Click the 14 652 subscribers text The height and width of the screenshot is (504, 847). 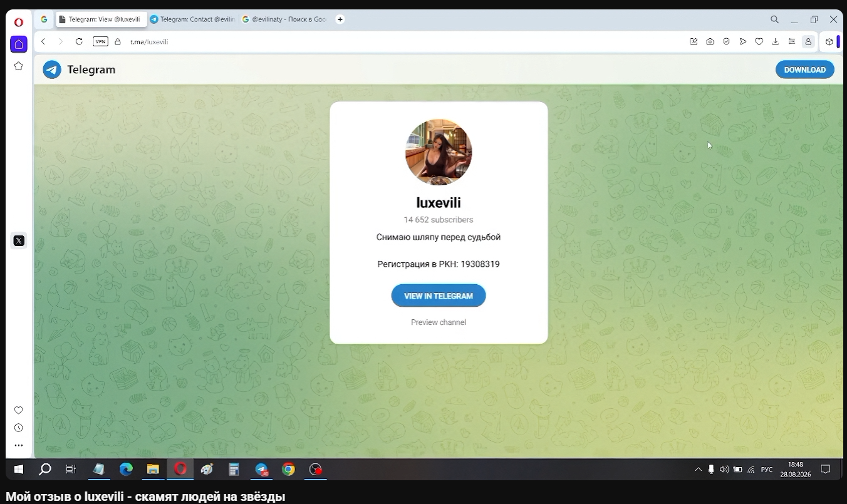coord(439,220)
